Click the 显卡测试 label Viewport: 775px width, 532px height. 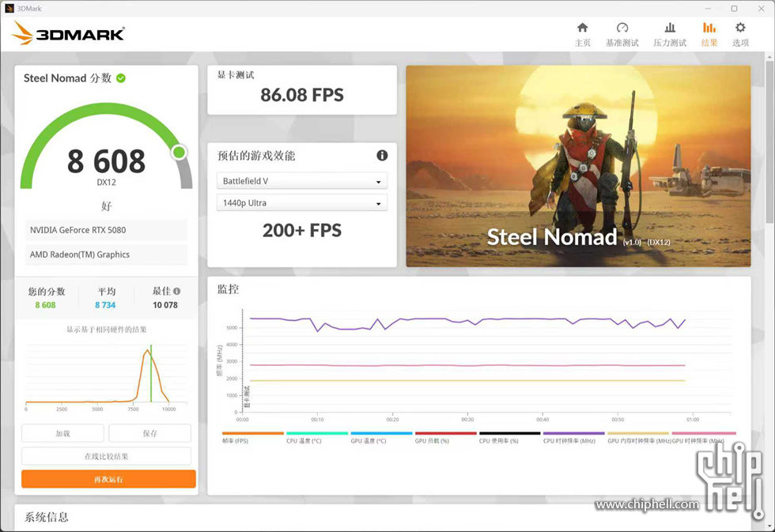tap(236, 75)
